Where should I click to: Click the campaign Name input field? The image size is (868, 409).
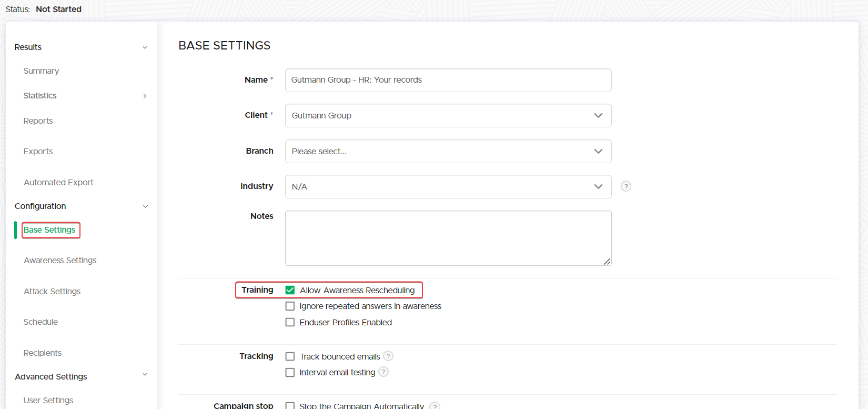(448, 81)
